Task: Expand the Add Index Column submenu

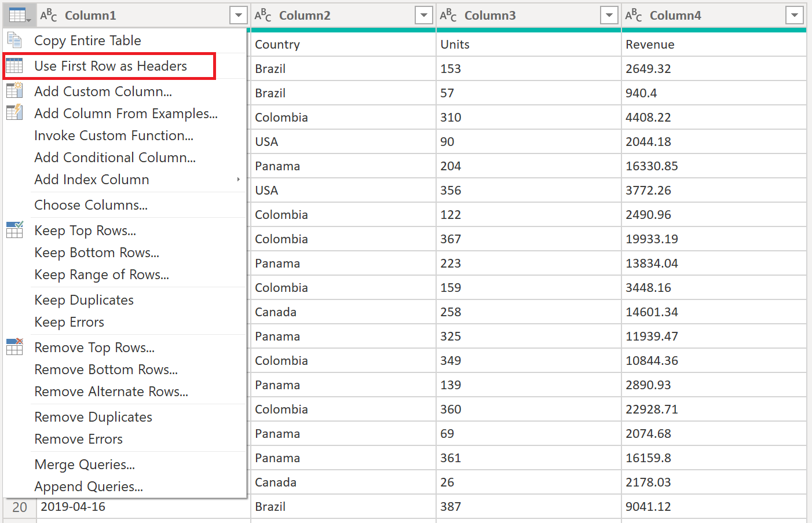Action: click(237, 180)
